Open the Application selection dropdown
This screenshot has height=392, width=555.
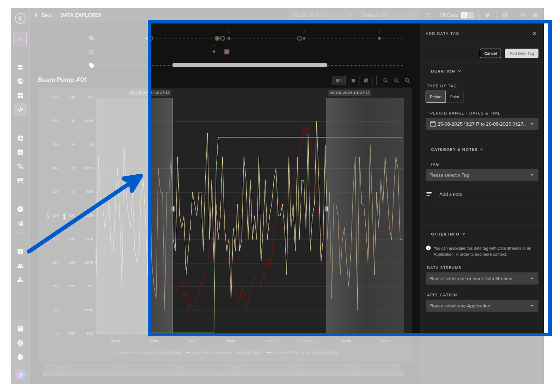click(481, 306)
